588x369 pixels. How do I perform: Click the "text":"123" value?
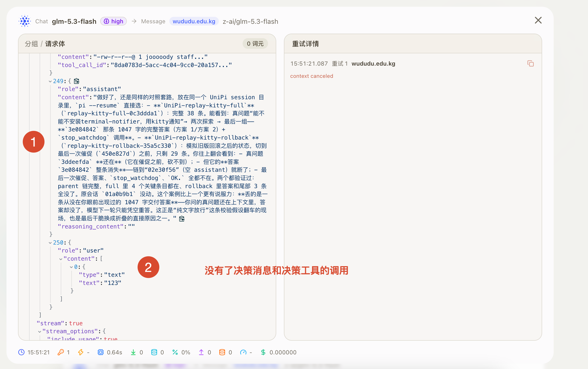click(x=113, y=283)
